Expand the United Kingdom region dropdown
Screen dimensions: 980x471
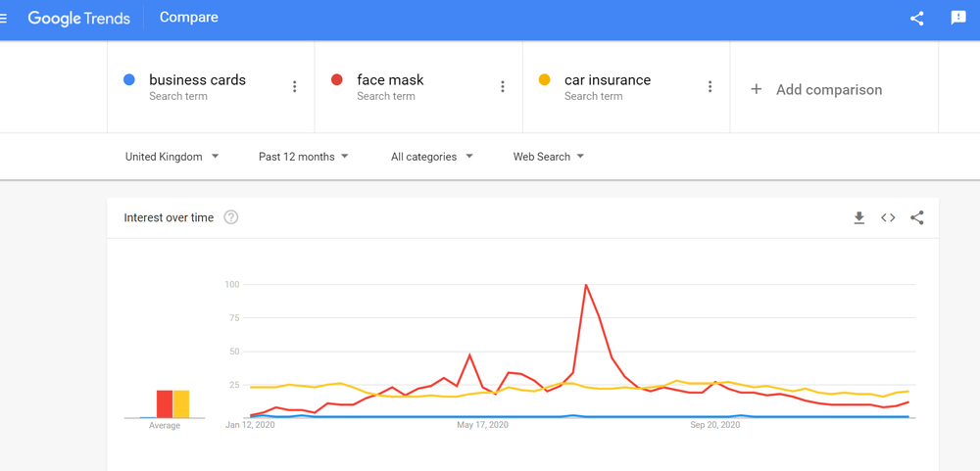tap(172, 157)
